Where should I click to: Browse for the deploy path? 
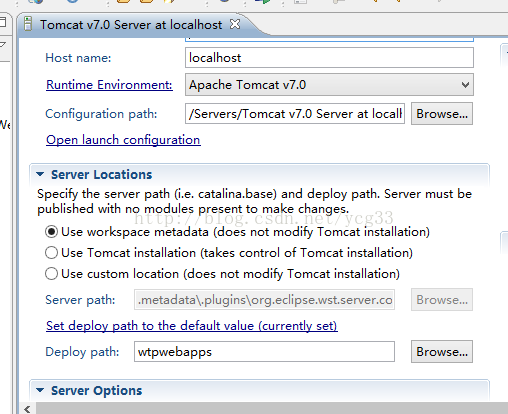point(442,352)
